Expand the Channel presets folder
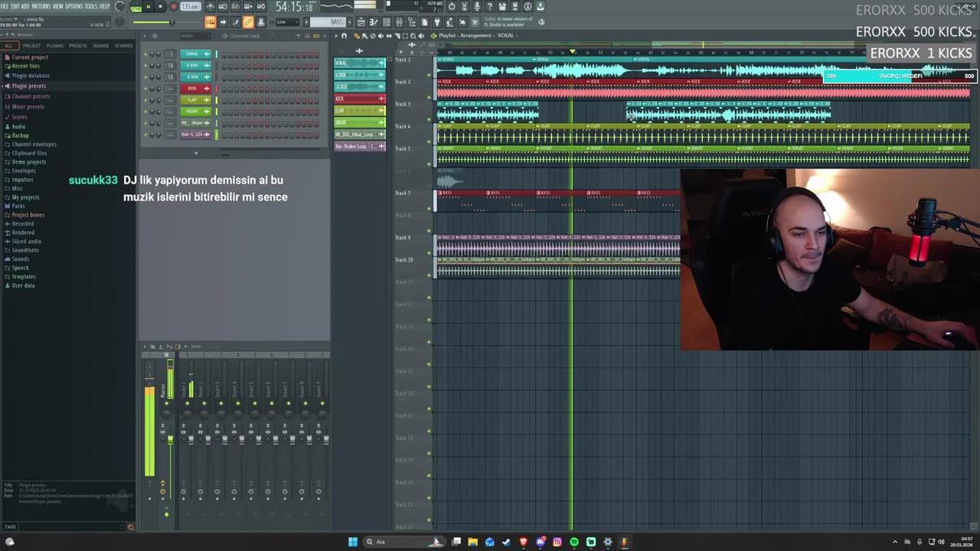Image resolution: width=980 pixels, height=551 pixels. [x=31, y=96]
